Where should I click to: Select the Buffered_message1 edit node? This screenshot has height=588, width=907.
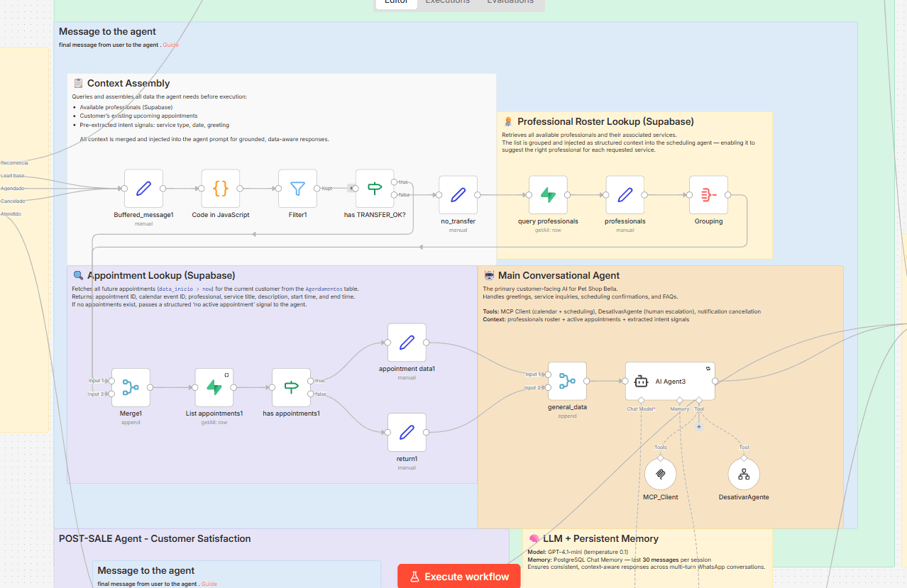pyautogui.click(x=143, y=189)
